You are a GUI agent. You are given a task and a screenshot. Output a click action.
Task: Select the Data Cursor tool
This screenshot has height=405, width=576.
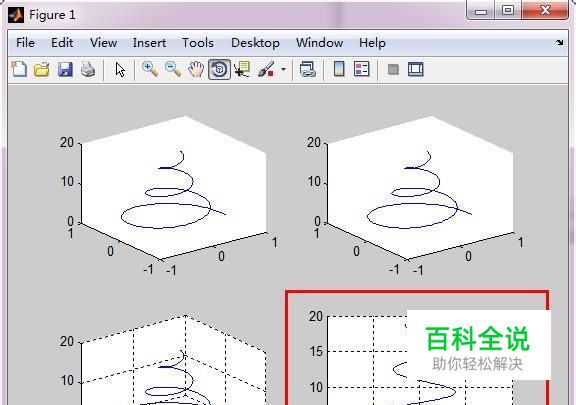pos(242,69)
